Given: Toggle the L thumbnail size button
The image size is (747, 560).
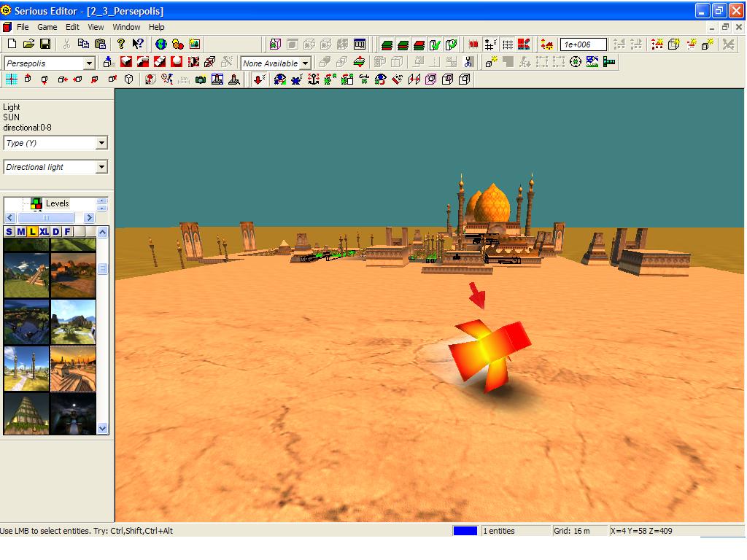Looking at the screenshot, I should [x=32, y=232].
